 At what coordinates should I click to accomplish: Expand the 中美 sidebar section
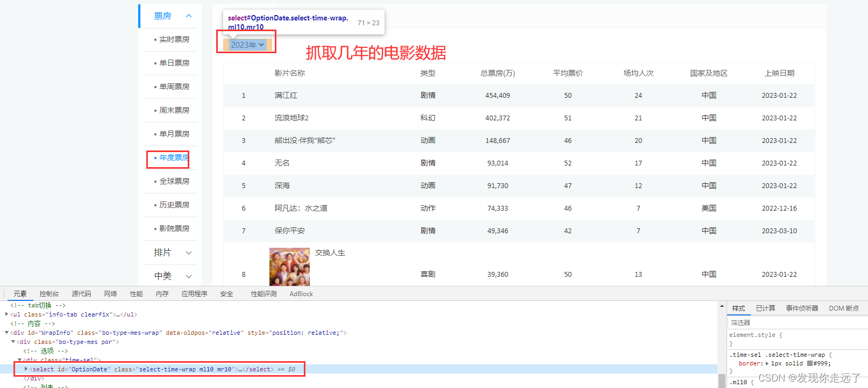189,276
